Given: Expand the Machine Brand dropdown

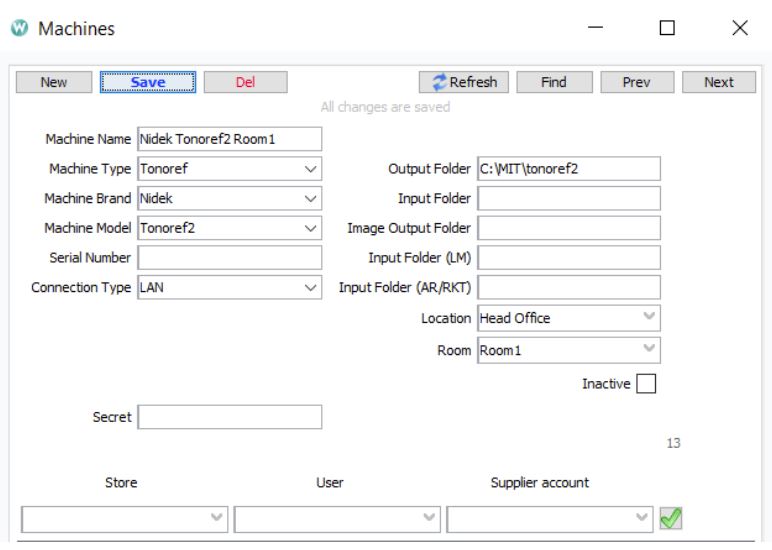Looking at the screenshot, I should coord(229,198).
